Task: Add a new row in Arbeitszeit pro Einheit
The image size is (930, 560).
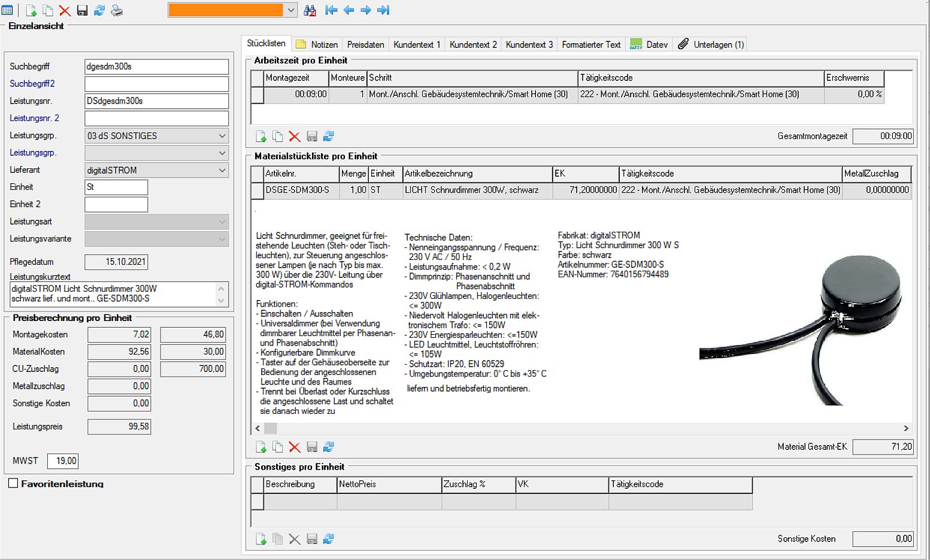Action: [260, 137]
